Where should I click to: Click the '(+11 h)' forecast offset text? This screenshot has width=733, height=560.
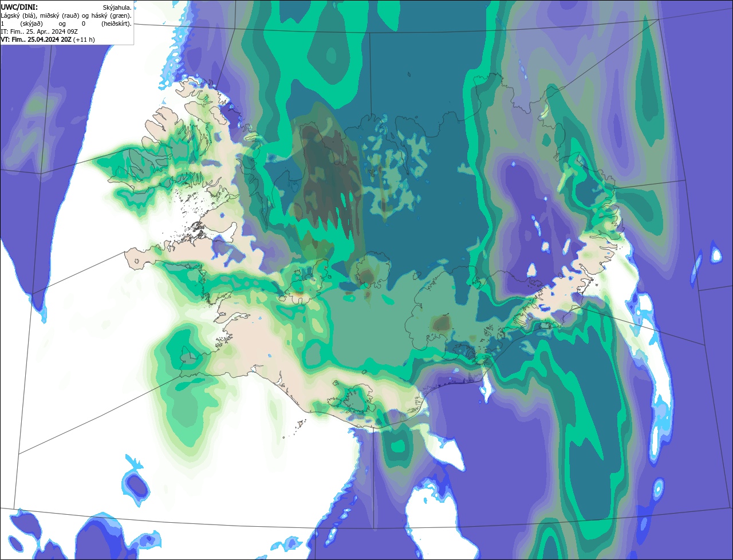84,40
